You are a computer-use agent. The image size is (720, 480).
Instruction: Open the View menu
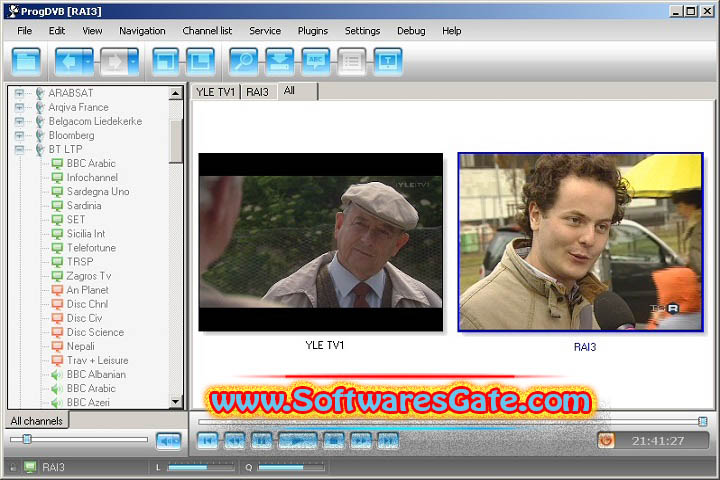(92, 31)
